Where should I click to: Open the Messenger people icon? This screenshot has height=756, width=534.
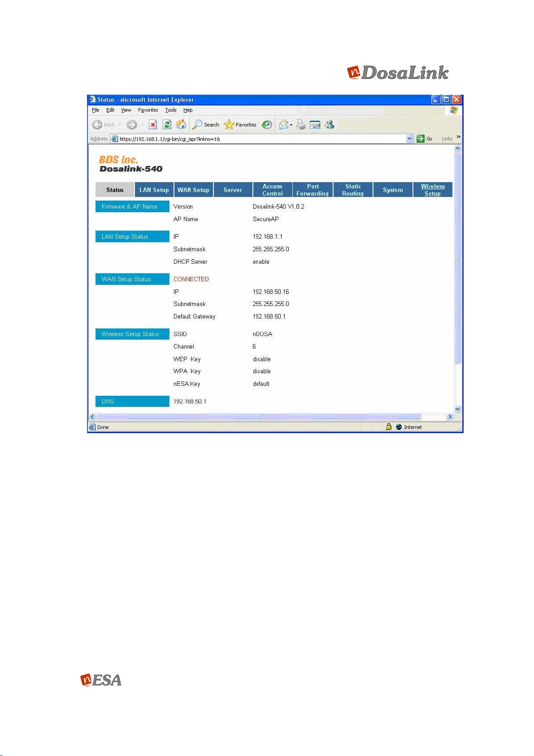point(330,124)
